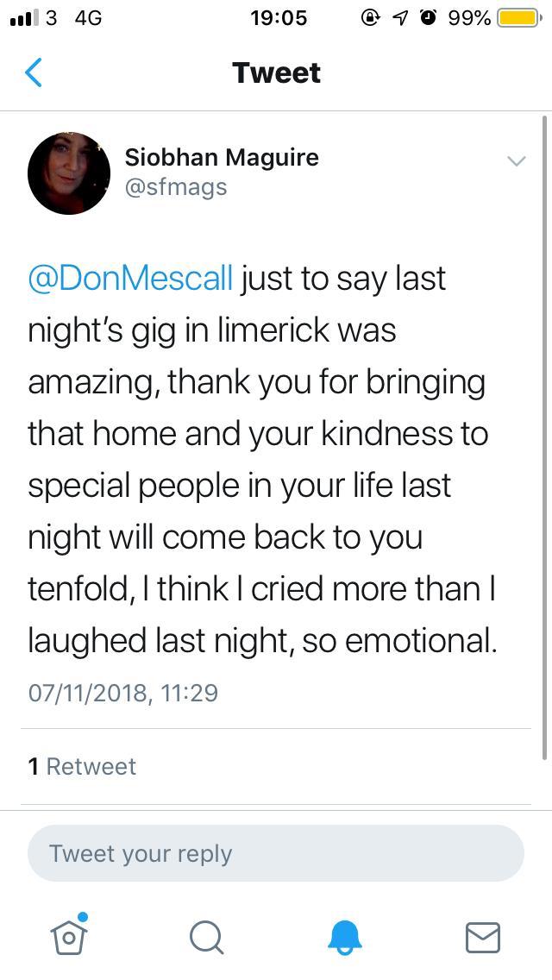
Task: Open the Search magnifier tab
Action: tap(206, 937)
